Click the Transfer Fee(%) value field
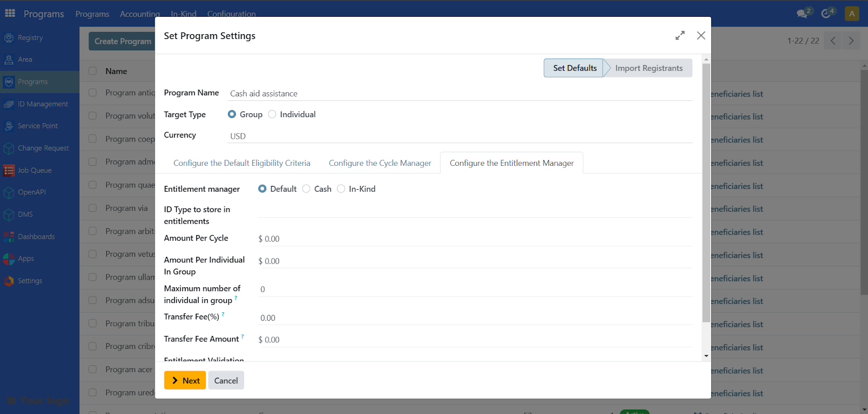This screenshot has height=414, width=868. 475,318
